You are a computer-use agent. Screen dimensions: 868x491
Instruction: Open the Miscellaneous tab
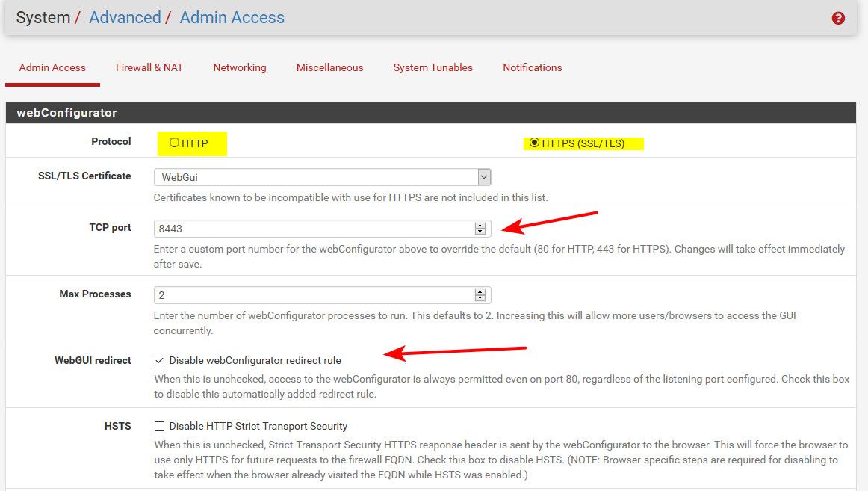[330, 67]
